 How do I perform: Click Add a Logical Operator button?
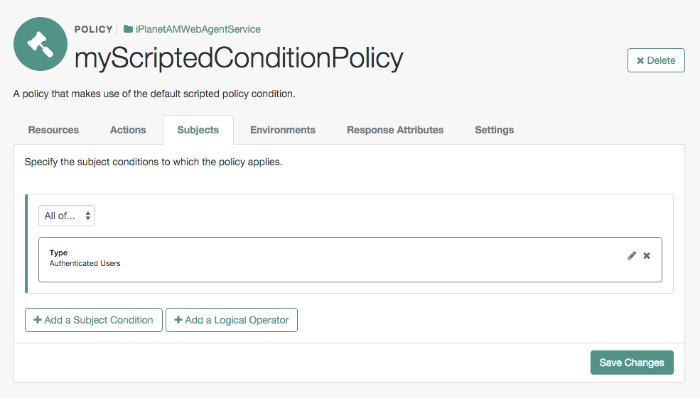click(x=231, y=320)
